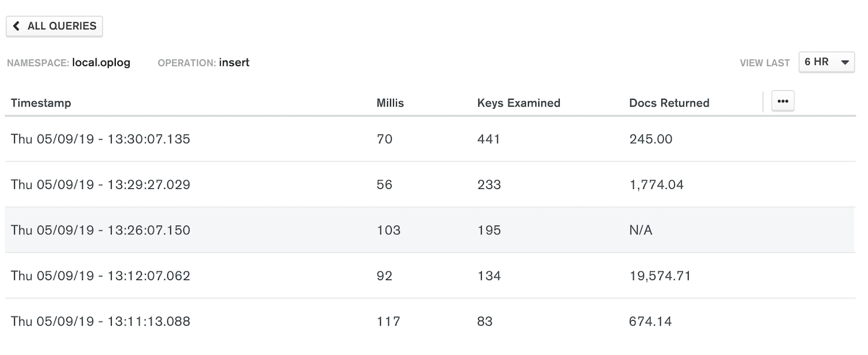Click the N/A docs returned cell
Screen dimensions: 868x355
pyautogui.click(x=640, y=230)
